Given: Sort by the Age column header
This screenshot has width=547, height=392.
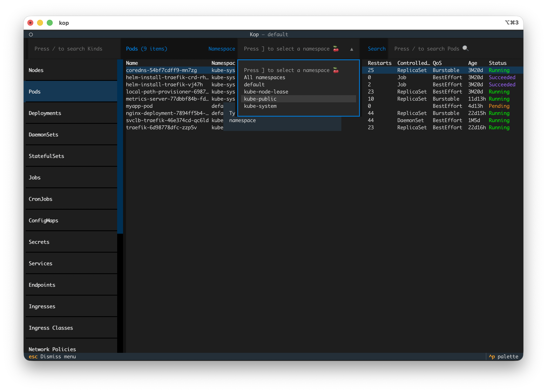Looking at the screenshot, I should pos(472,63).
